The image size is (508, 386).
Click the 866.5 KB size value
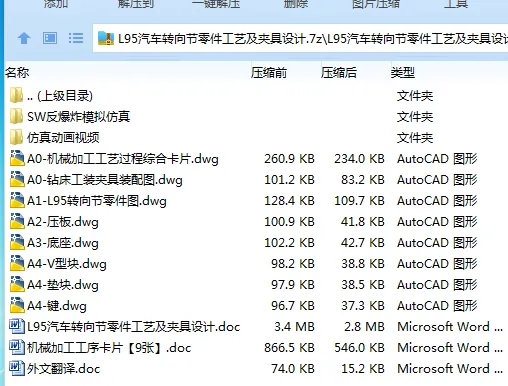coord(289,348)
